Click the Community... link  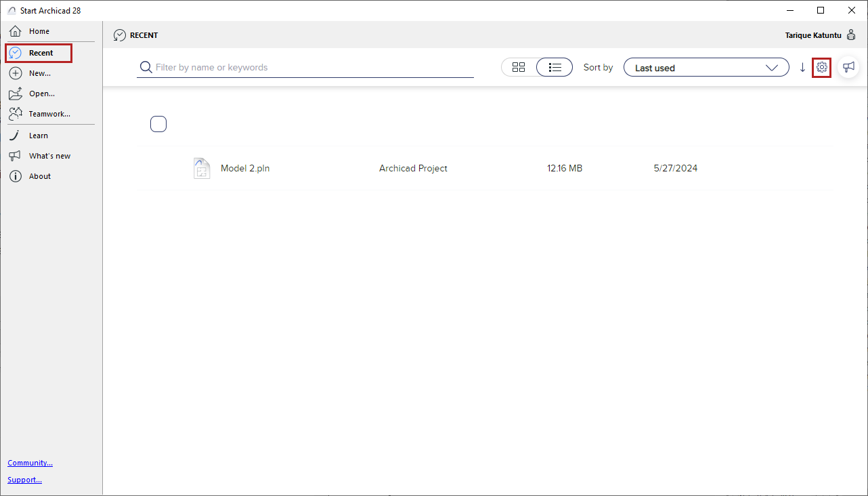[30, 463]
